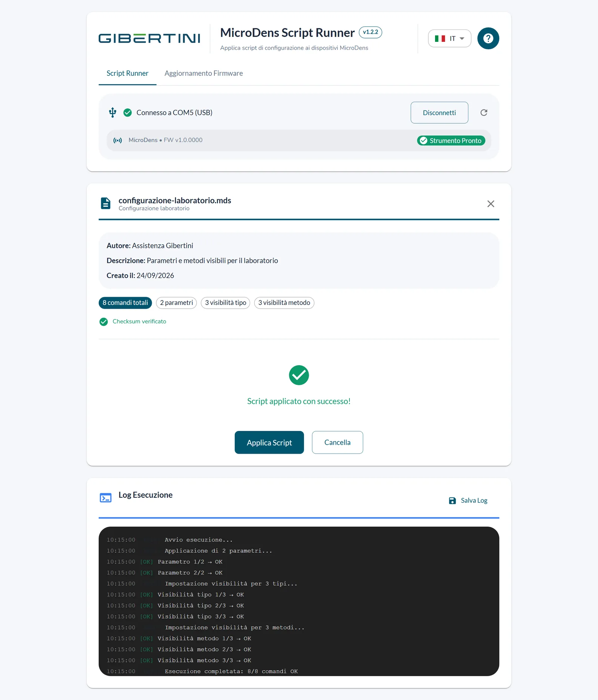The width and height of the screenshot is (598, 700).
Task: Click the refresh connection icon
Action: (x=484, y=112)
